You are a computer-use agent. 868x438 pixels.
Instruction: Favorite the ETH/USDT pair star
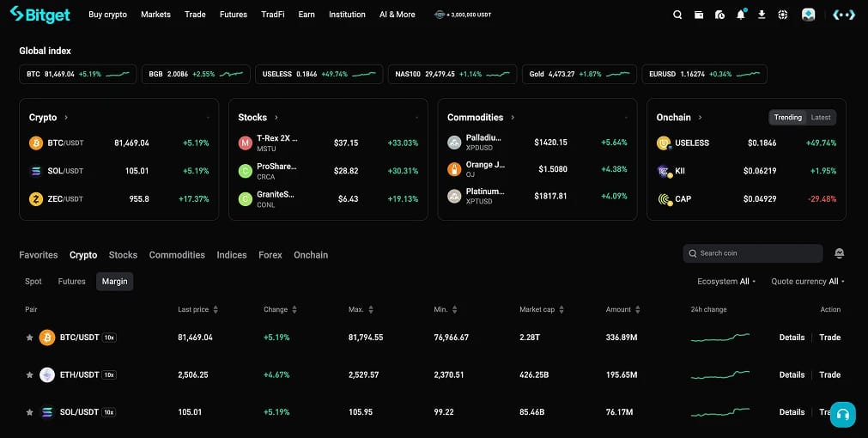click(x=29, y=374)
